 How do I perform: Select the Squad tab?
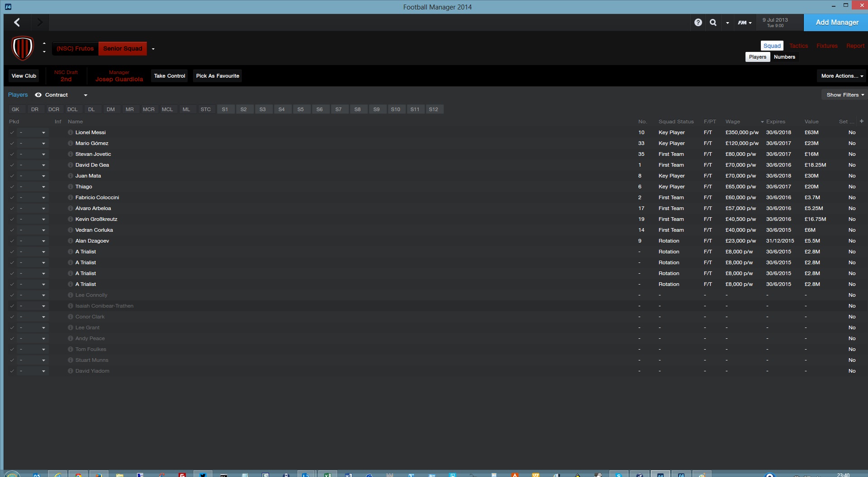tap(772, 46)
